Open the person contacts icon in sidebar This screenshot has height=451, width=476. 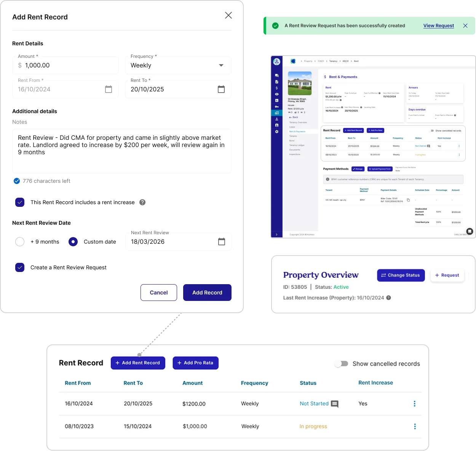click(277, 119)
